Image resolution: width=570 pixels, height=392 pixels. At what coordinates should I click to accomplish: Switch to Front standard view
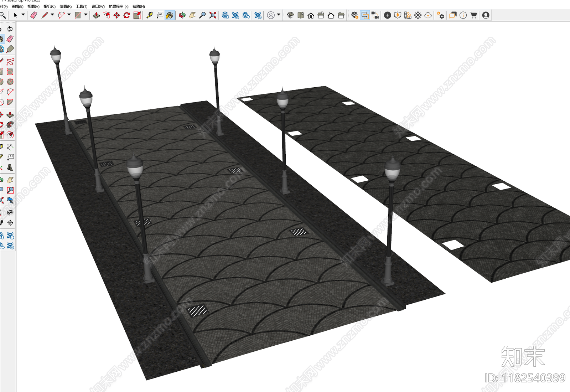tap(311, 15)
